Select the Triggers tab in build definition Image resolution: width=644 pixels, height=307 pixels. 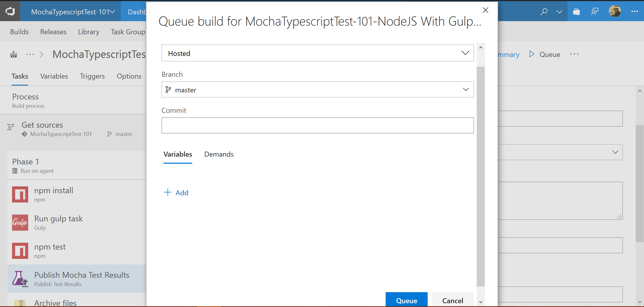[x=92, y=76]
